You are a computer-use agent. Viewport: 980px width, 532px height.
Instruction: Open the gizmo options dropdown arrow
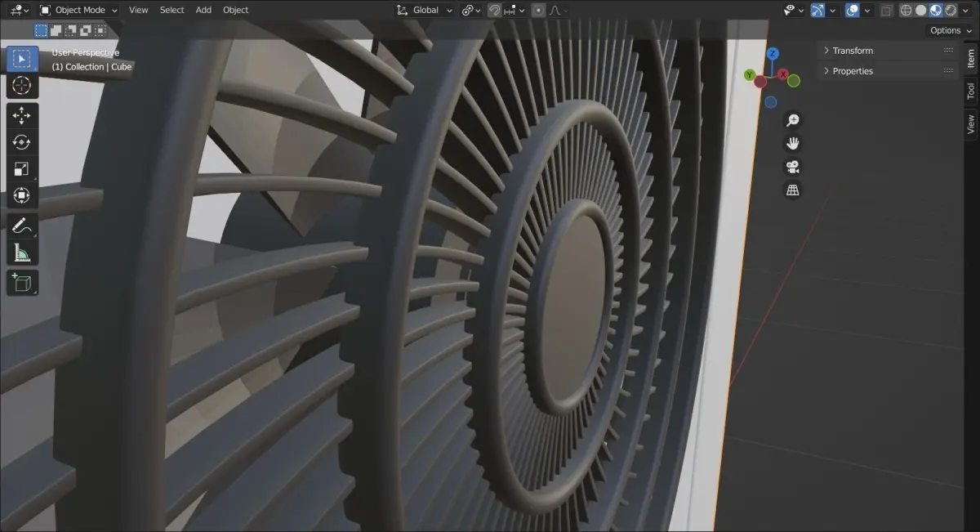[832, 10]
